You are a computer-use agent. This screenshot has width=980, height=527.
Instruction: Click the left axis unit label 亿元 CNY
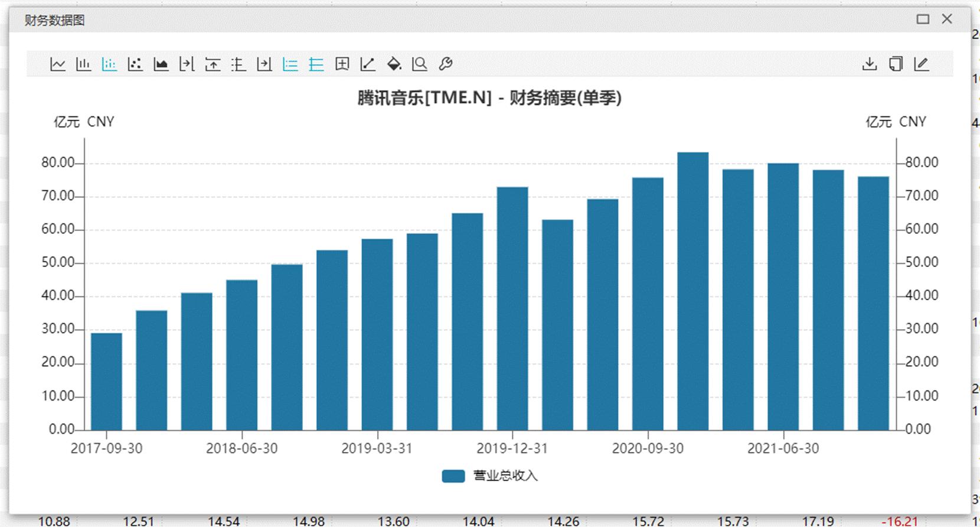click(84, 122)
